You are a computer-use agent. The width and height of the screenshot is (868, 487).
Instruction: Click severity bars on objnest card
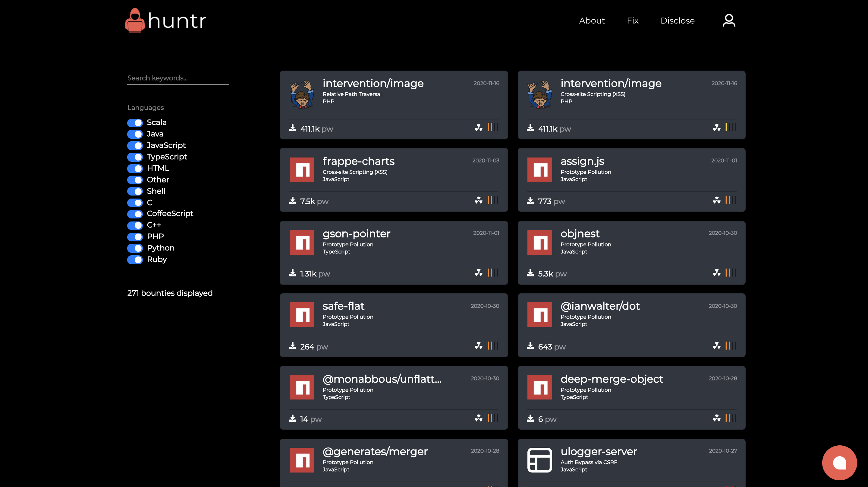point(731,272)
